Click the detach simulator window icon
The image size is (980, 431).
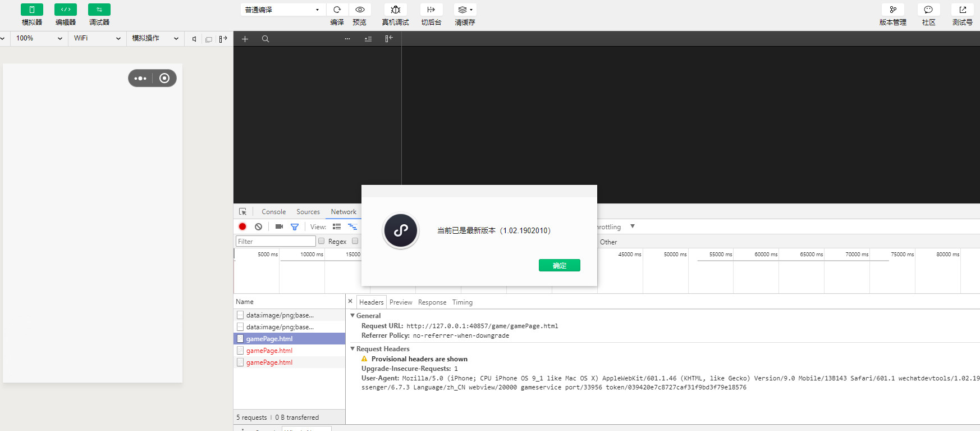pos(209,39)
